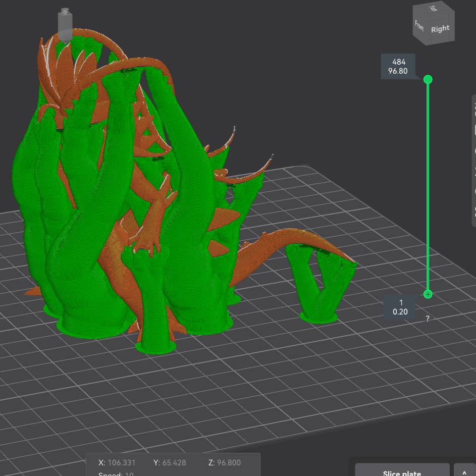The width and height of the screenshot is (476, 476).
Task: Click the layer label showing 484 96.80
Action: pos(398,67)
